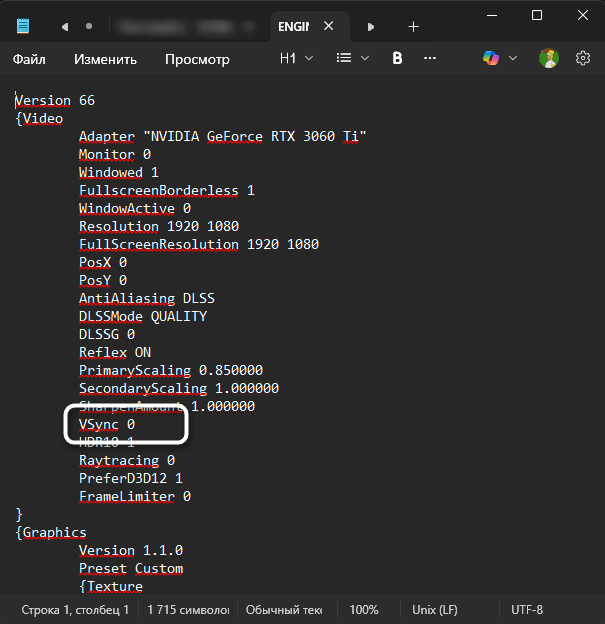
Task: Open the Файл menu
Action: click(29, 59)
